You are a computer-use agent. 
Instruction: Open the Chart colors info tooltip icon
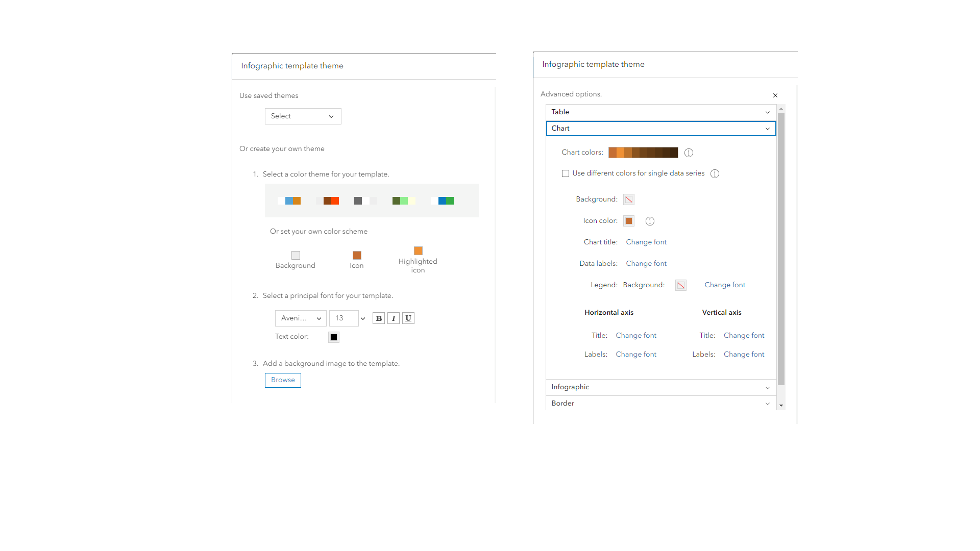click(689, 153)
